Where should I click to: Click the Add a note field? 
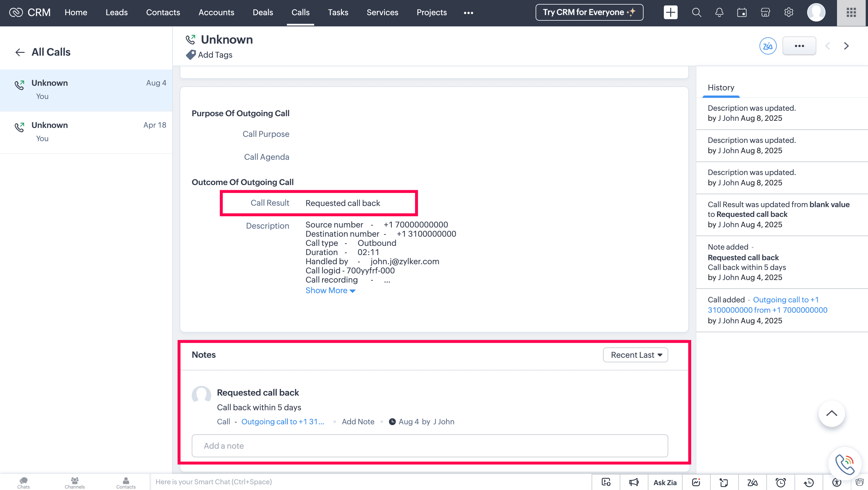point(430,446)
